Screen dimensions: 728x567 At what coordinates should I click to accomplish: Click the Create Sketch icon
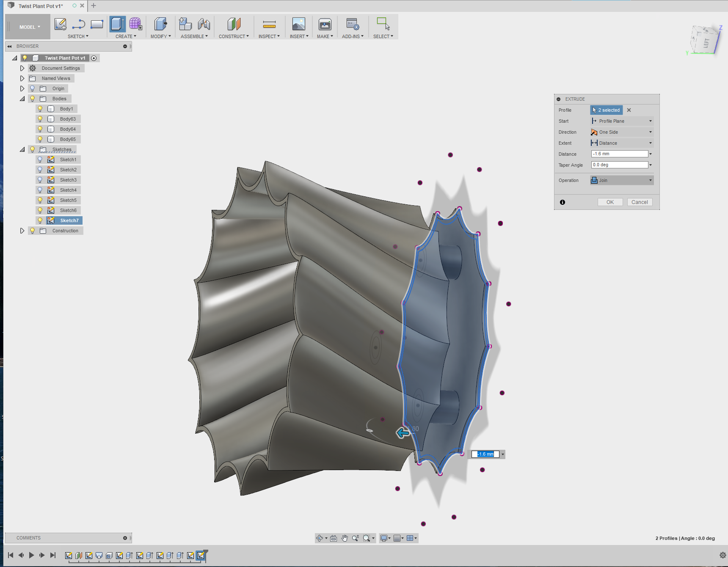pyautogui.click(x=61, y=24)
